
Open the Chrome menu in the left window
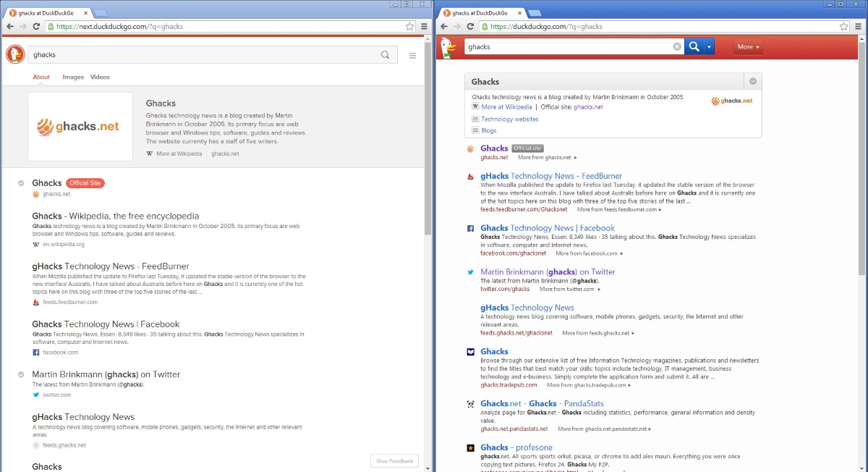pyautogui.click(x=424, y=26)
